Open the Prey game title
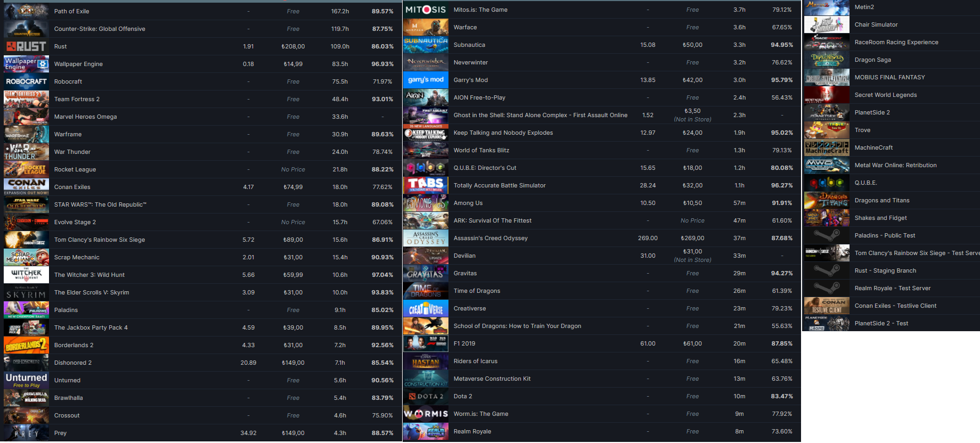The width and height of the screenshot is (980, 443). click(60, 433)
